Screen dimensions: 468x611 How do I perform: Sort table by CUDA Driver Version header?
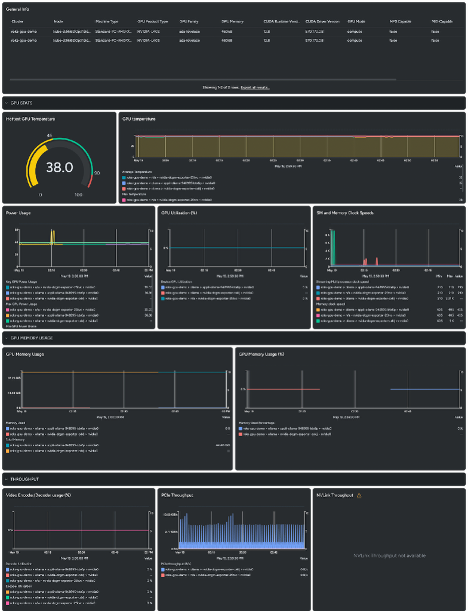(323, 22)
